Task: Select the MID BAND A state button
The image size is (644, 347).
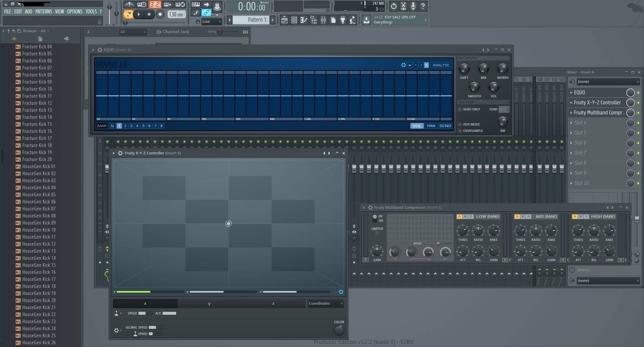Action: pyautogui.click(x=517, y=216)
